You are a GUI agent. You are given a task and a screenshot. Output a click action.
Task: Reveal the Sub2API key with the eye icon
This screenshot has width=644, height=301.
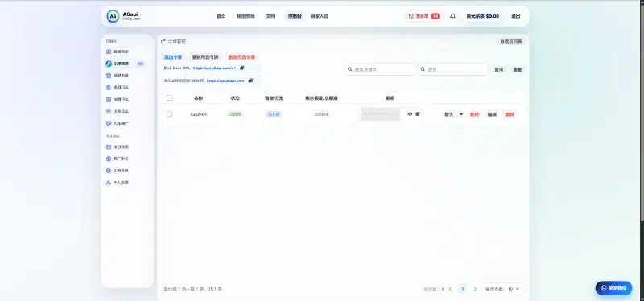(410, 114)
